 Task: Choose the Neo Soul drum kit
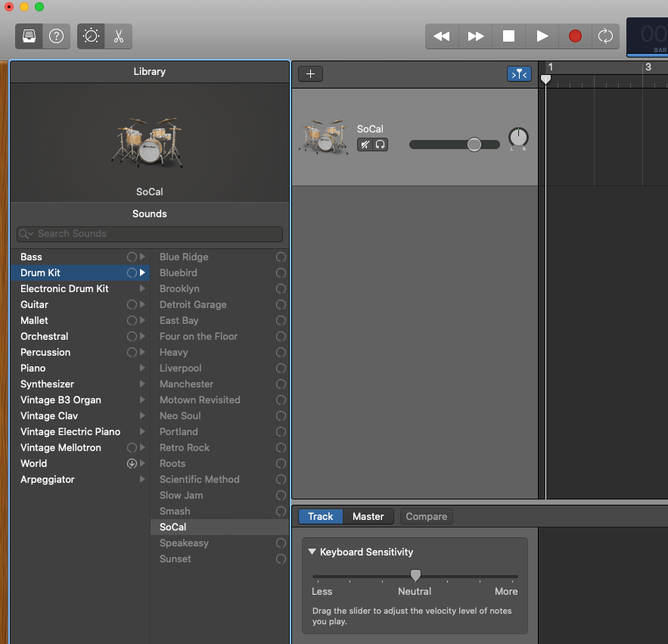pyautogui.click(x=219, y=415)
